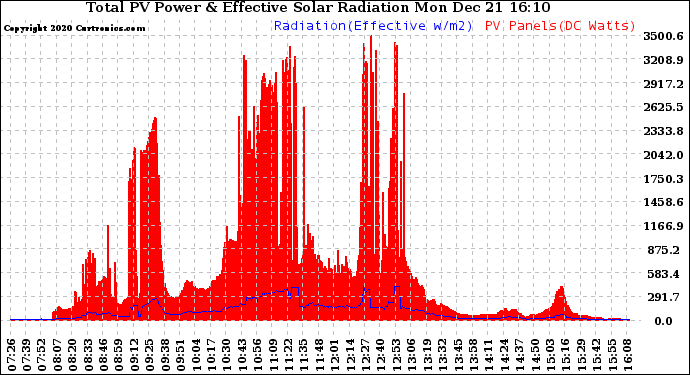690x375 pixels.
Task: Click the y-axis value 0.0
Action: [x=664, y=321]
